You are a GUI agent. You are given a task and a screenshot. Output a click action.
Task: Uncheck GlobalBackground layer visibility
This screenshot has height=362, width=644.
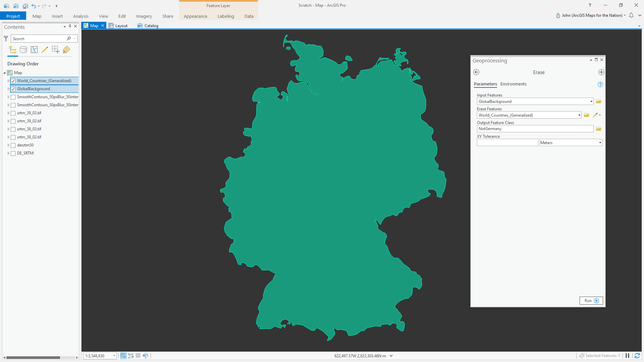coord(13,89)
